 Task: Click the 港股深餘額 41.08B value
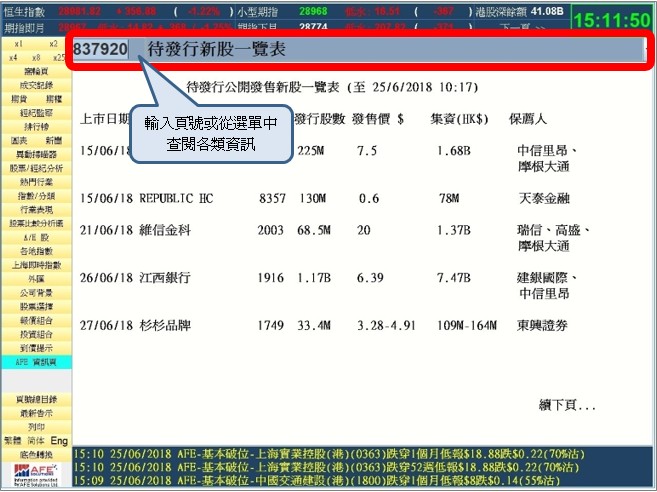tap(547, 11)
